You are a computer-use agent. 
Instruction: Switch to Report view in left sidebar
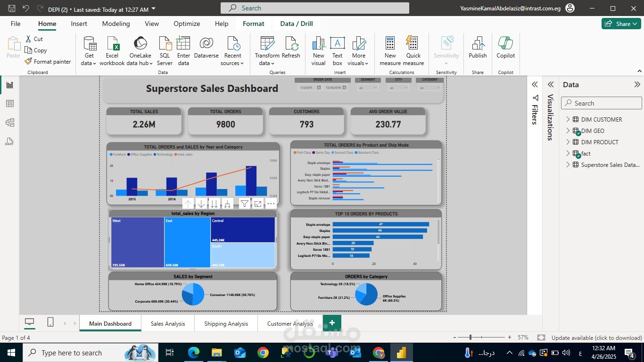[x=9, y=85]
